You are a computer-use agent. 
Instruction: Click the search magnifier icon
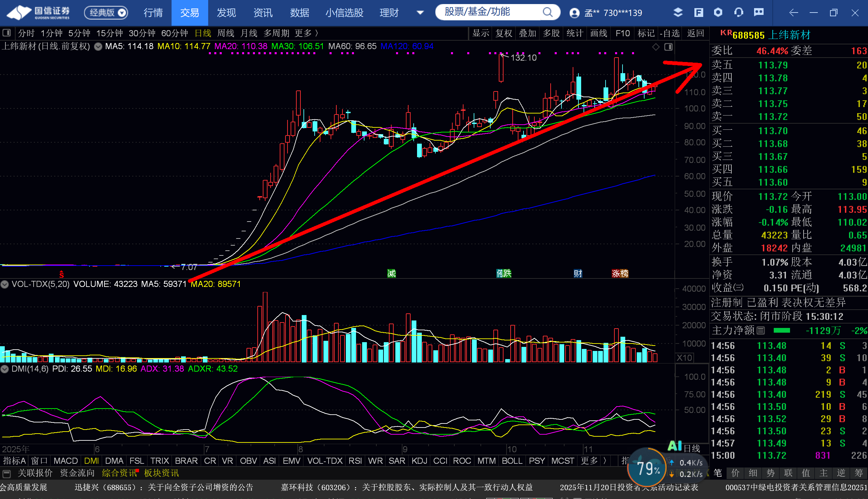[548, 12]
